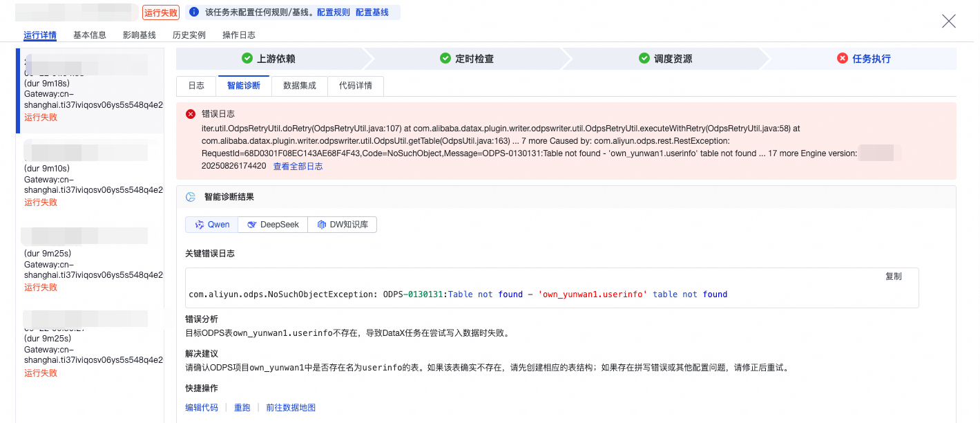This screenshot has width=980, height=423.
Task: Click the Qwen model icon
Action: 200,225
